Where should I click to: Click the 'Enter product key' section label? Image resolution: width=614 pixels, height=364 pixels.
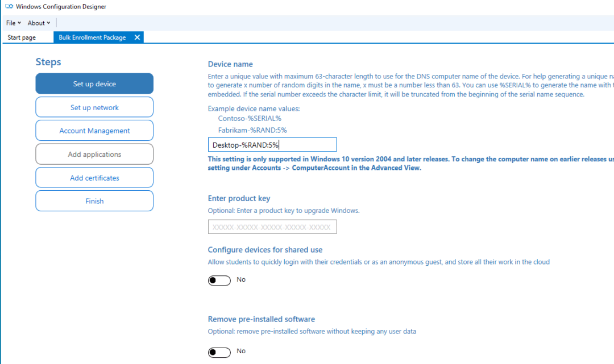coord(239,198)
